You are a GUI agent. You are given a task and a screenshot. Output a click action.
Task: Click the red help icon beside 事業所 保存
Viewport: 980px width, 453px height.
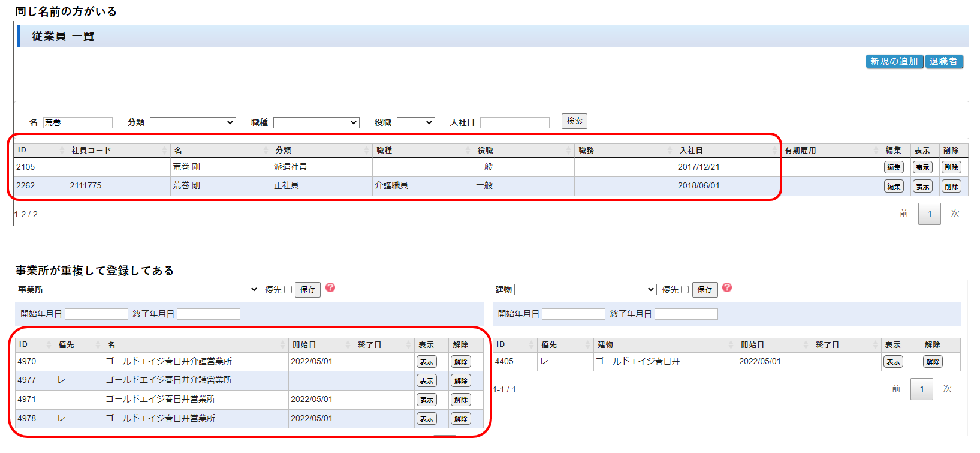[330, 288]
